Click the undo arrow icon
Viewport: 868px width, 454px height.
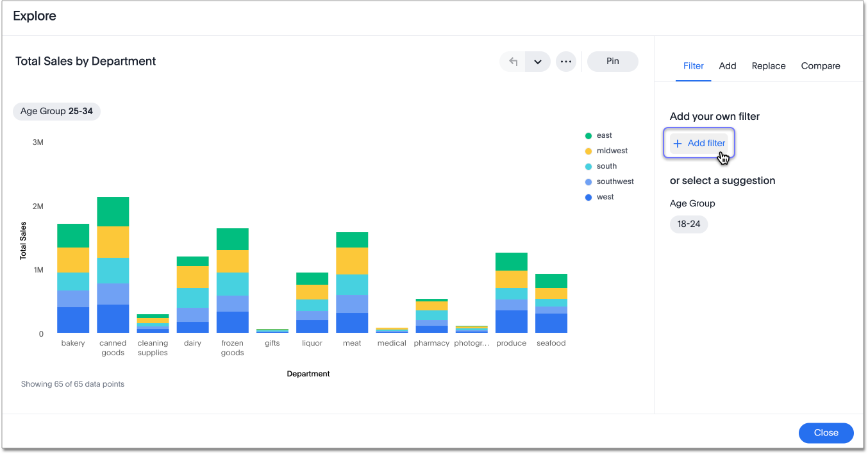tap(513, 62)
